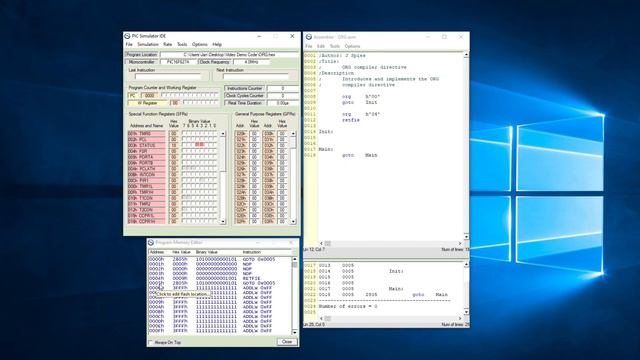
Task: Open Tools menu in PIC Simulator IDE
Action: coord(182,44)
